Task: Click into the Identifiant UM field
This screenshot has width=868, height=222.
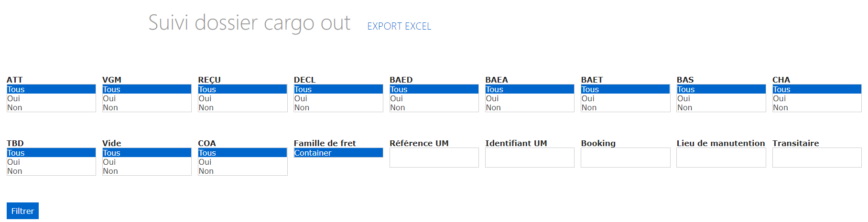Action: coord(530,158)
